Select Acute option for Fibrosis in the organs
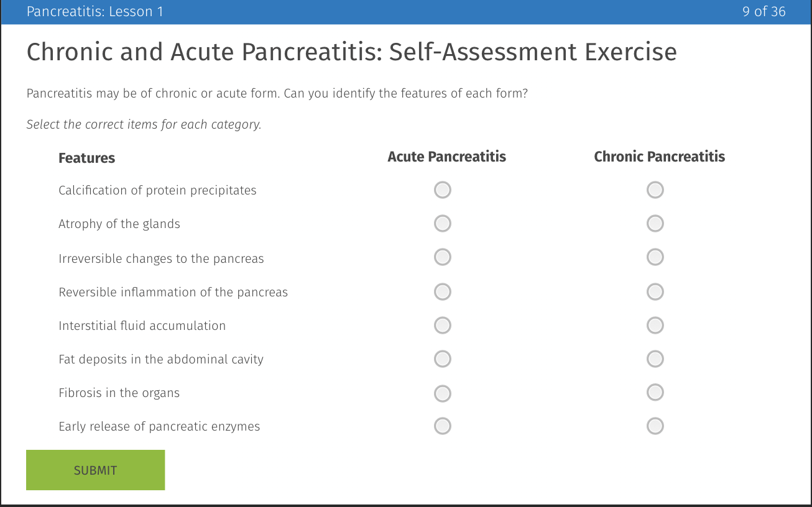 pyautogui.click(x=442, y=393)
